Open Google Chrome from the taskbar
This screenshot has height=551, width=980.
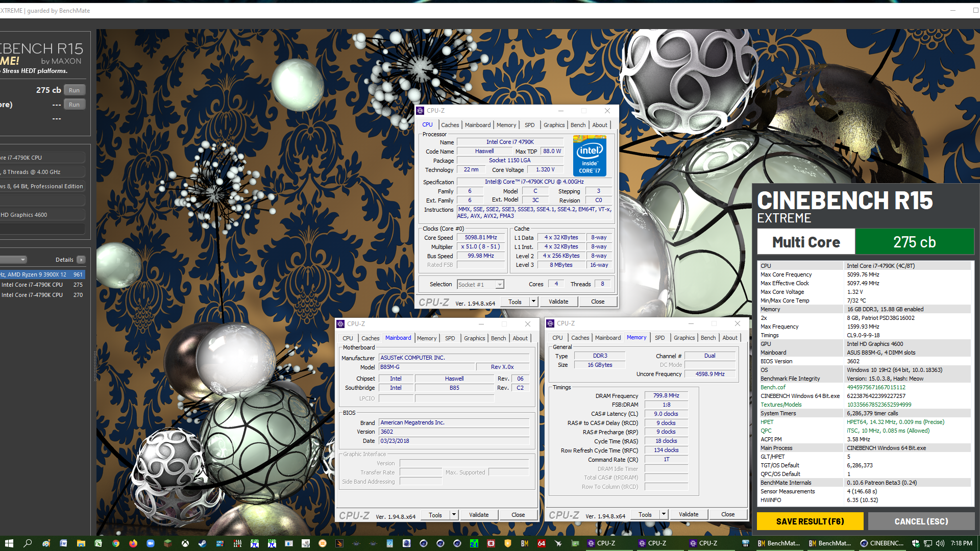[116, 543]
